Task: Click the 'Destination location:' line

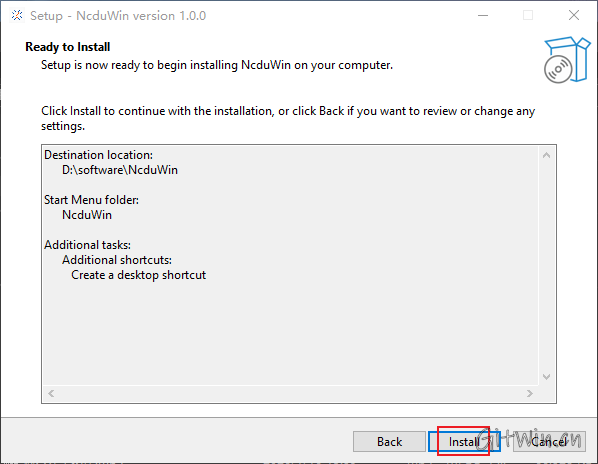Action: (98, 155)
